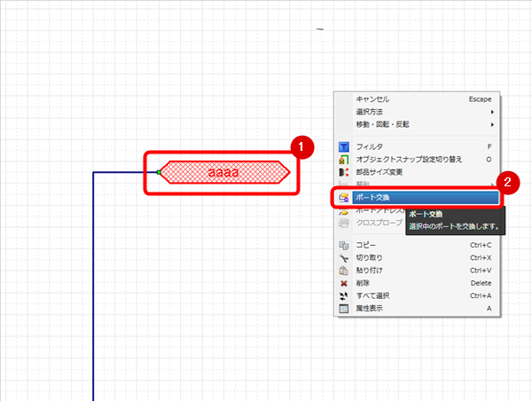532x401 pixels.
Task: Click the green connection point on aaaa port
Action: pyautogui.click(x=159, y=172)
